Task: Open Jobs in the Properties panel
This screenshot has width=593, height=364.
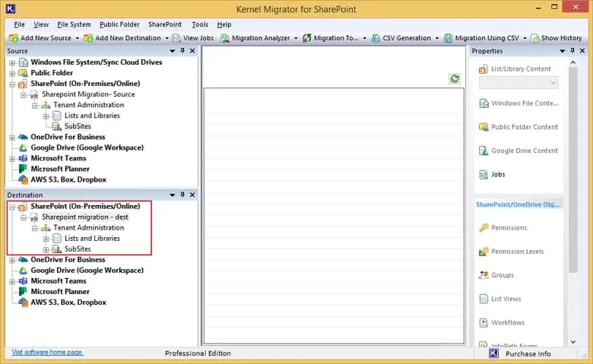Action: (492, 175)
